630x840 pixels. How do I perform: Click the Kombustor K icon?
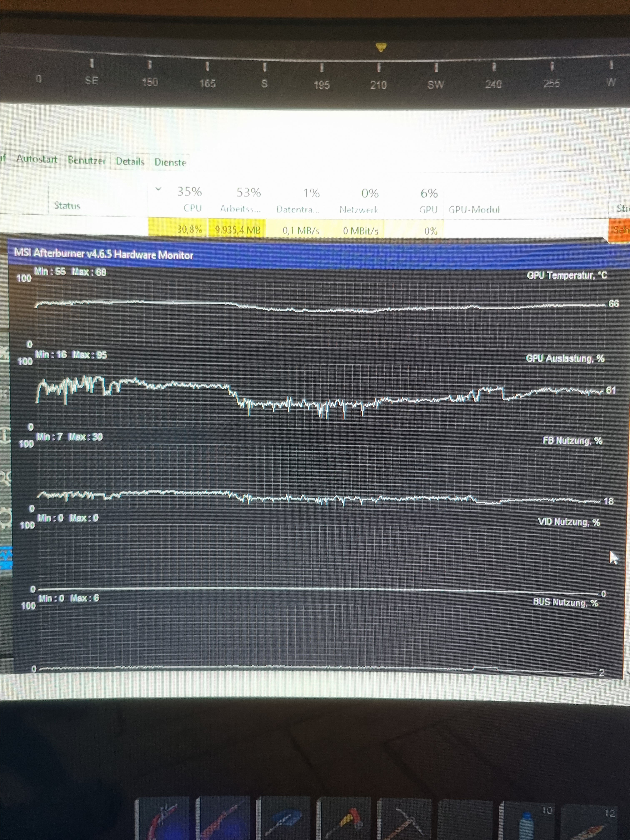[x=4, y=394]
